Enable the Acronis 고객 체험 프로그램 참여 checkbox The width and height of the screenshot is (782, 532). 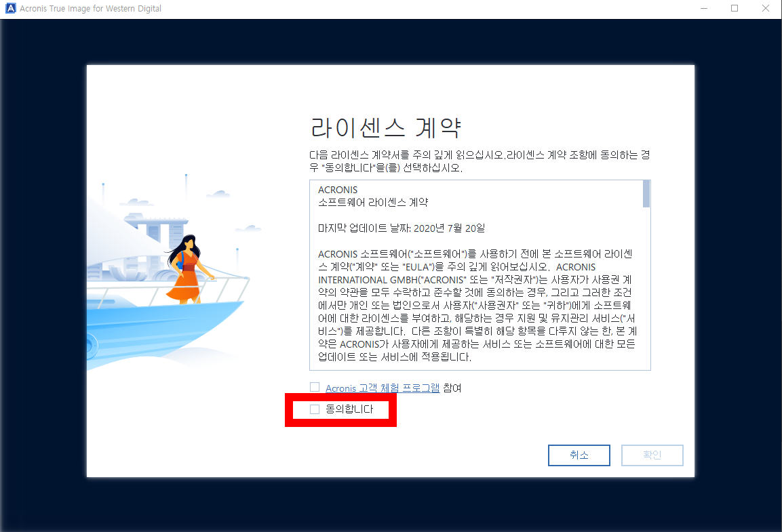[315, 387]
